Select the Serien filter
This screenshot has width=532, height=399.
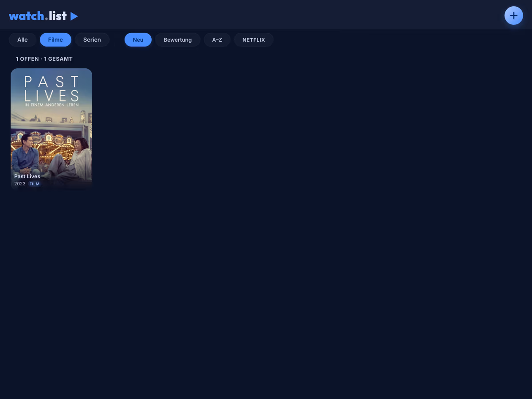pos(92,39)
